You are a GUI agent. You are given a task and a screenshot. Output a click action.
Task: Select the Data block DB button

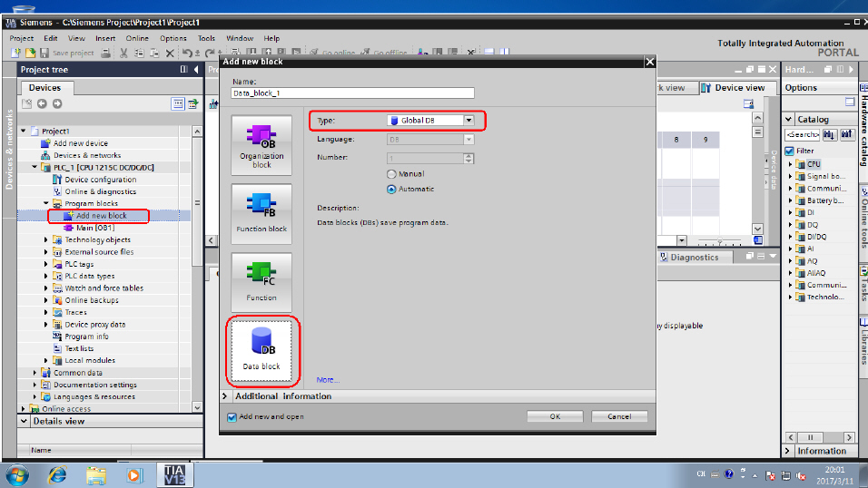261,351
